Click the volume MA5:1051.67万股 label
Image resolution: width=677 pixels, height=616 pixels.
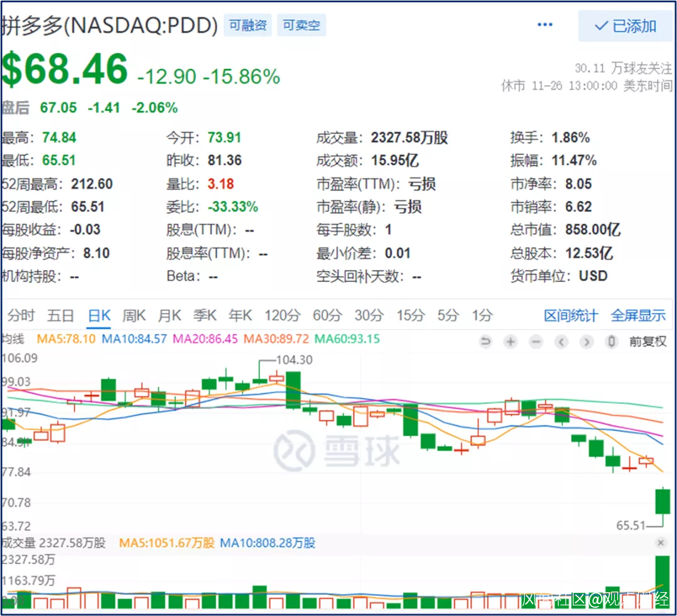pyautogui.click(x=167, y=543)
